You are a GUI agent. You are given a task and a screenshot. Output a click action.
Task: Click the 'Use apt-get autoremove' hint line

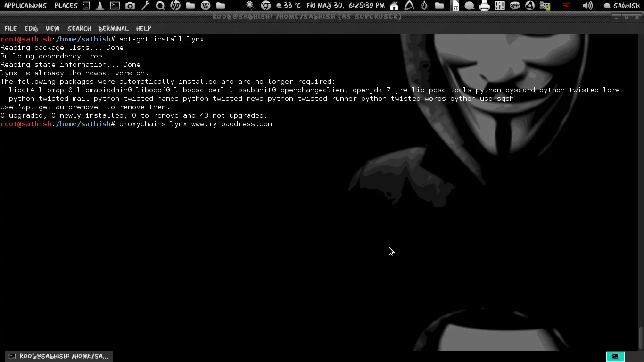pyautogui.click(x=85, y=107)
